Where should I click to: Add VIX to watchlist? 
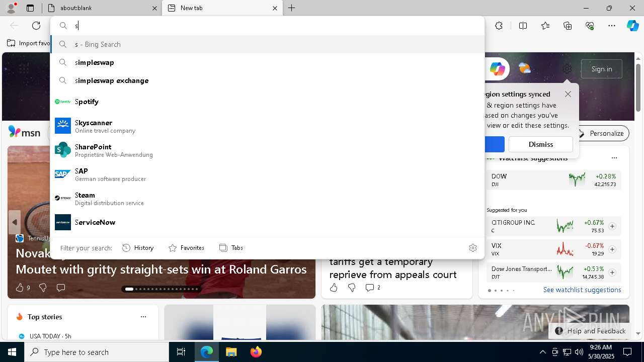tap(612, 249)
